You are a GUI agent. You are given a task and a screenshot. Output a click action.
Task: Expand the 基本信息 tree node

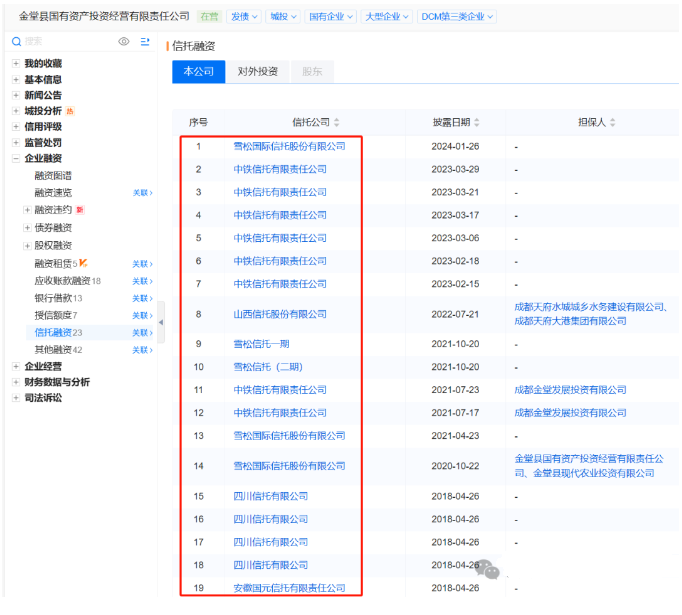coord(16,80)
